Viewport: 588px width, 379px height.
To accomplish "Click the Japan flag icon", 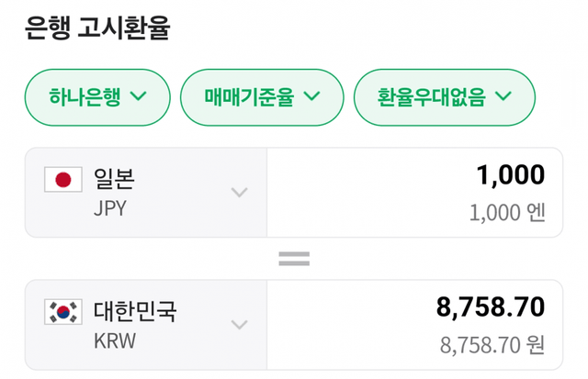I will [63, 180].
